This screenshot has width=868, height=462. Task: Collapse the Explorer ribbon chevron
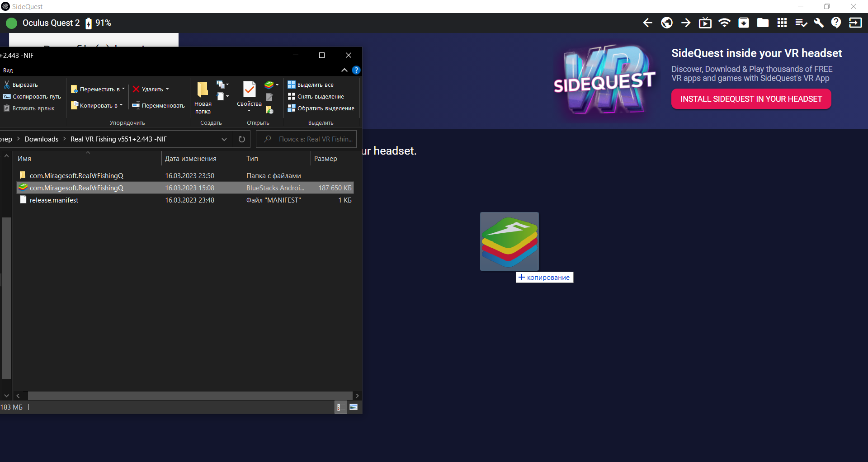(x=344, y=70)
